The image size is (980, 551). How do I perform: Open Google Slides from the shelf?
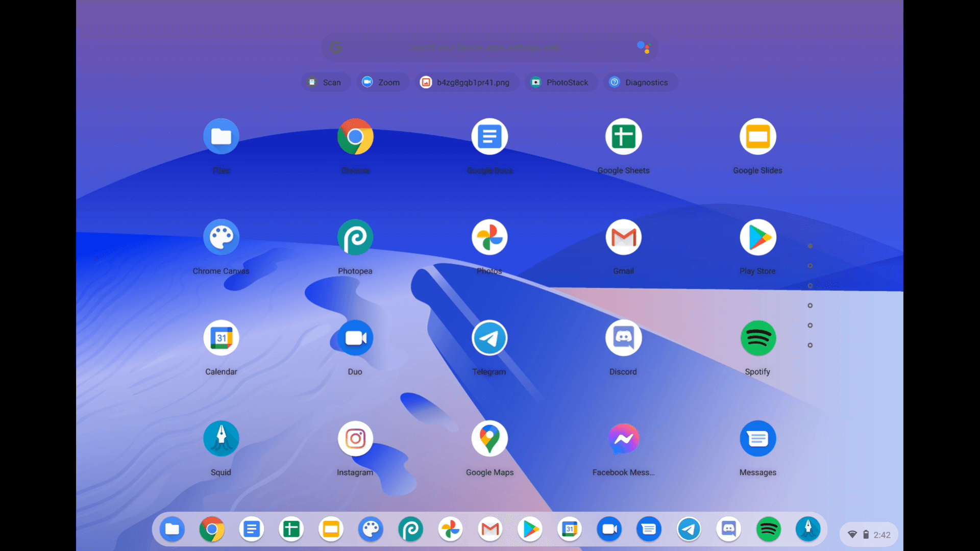click(331, 529)
